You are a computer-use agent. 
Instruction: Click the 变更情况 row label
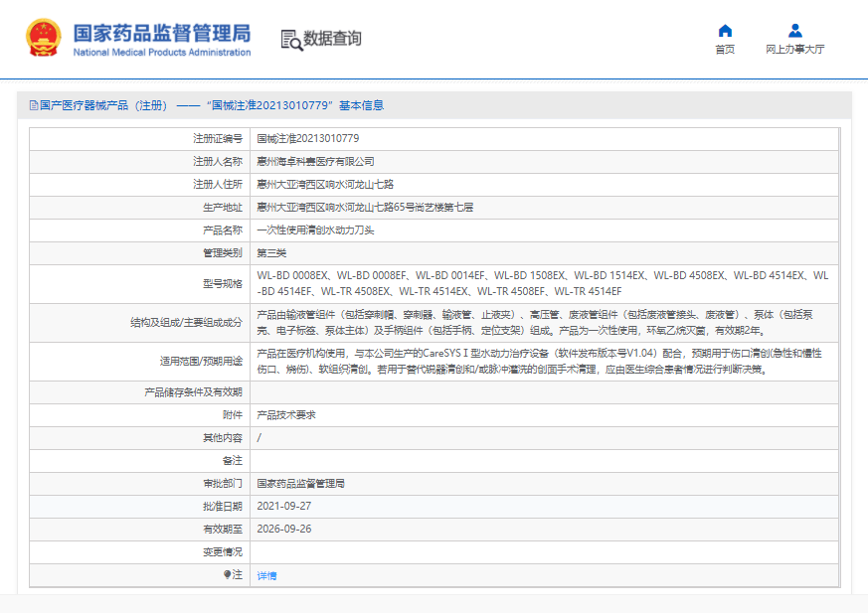tap(223, 552)
